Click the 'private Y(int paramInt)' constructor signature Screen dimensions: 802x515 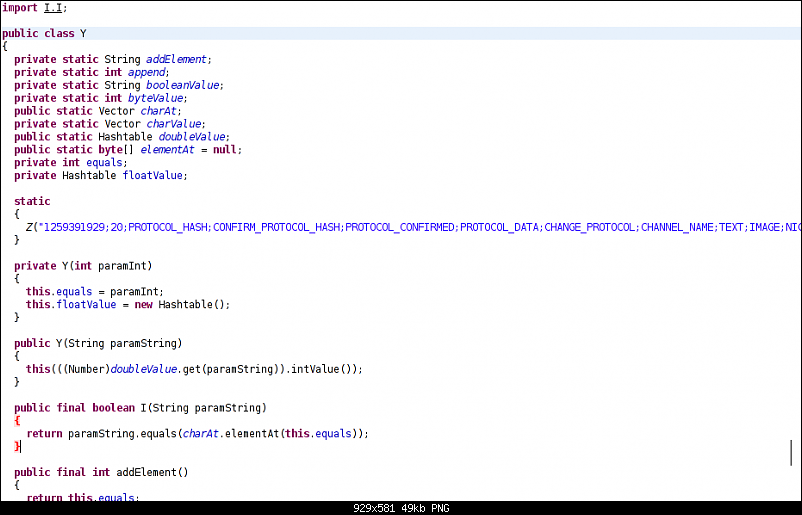pyautogui.click(x=83, y=266)
